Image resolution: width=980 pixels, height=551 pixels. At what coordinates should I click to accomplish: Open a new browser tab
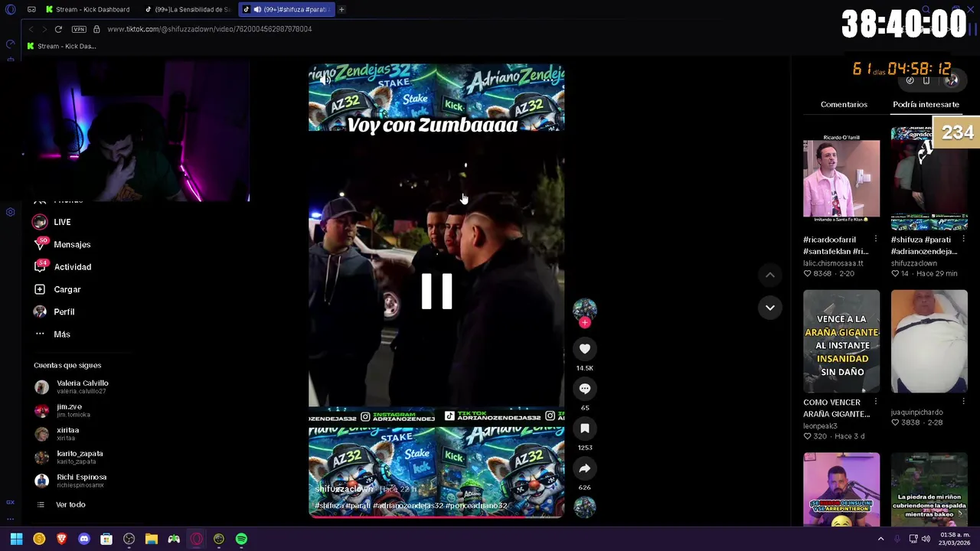pos(341,9)
